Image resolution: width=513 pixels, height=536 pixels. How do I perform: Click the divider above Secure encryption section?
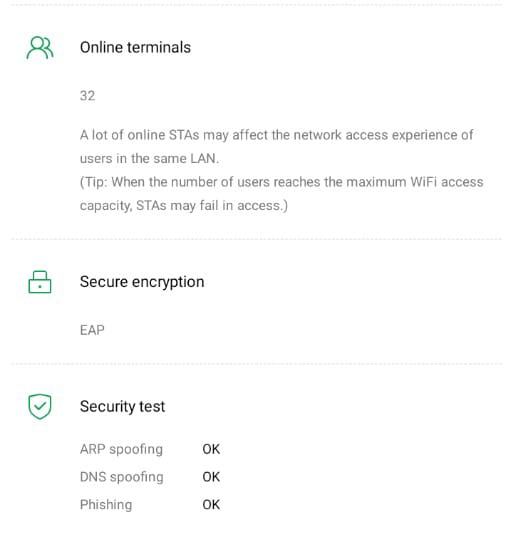pyautogui.click(x=256, y=239)
